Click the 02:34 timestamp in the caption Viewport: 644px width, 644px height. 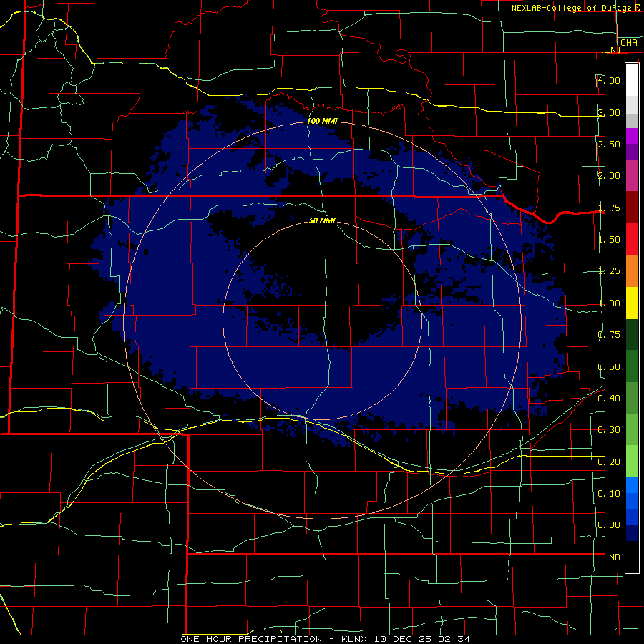click(454, 639)
